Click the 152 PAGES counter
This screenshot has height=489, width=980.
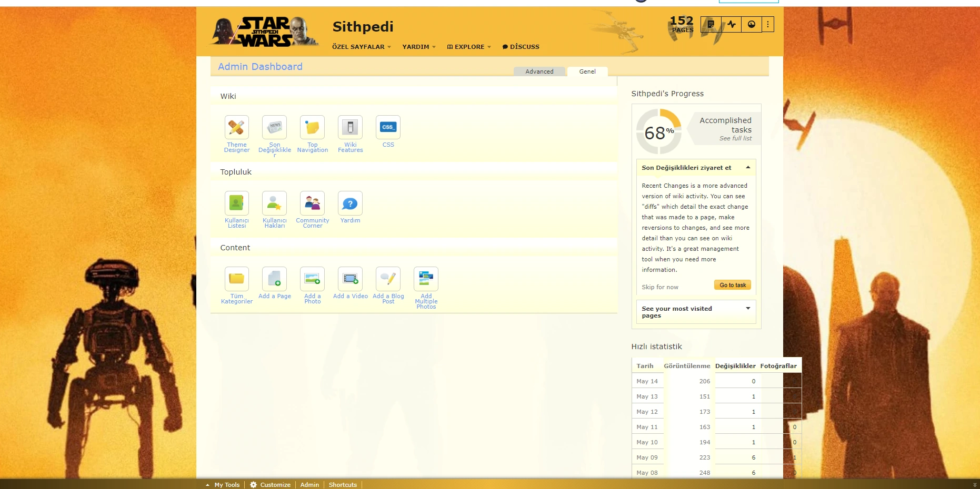(682, 24)
